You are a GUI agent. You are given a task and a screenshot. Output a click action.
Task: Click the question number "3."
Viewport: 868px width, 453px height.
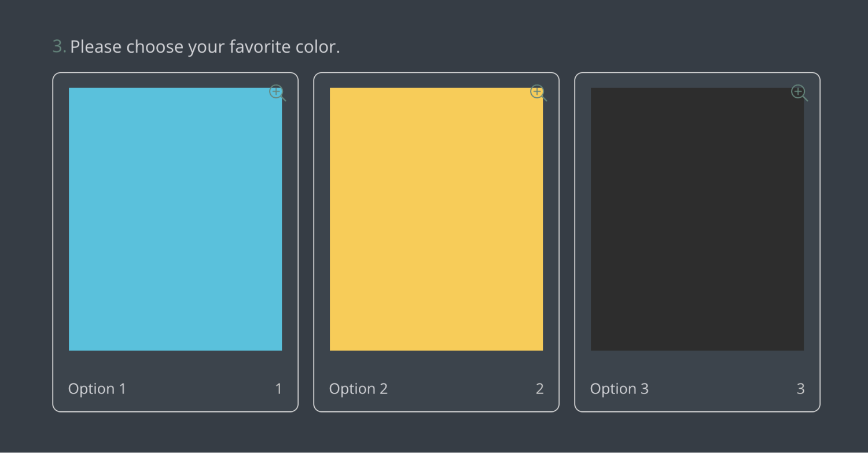(59, 47)
